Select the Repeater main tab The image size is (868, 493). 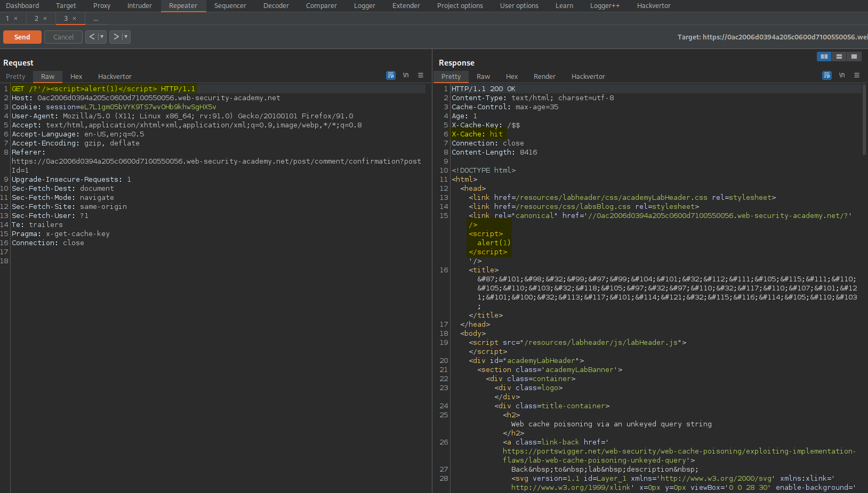(183, 6)
